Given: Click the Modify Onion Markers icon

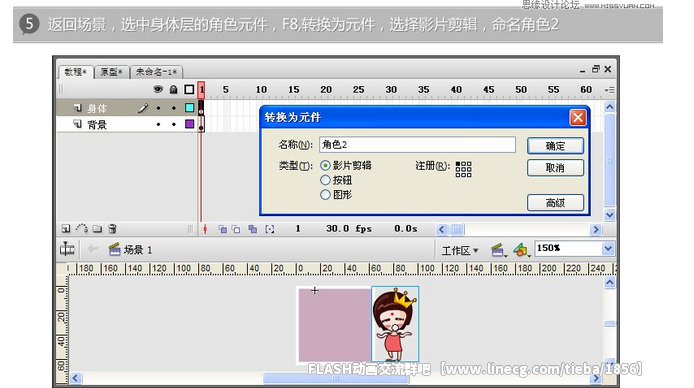Looking at the screenshot, I should [x=270, y=229].
